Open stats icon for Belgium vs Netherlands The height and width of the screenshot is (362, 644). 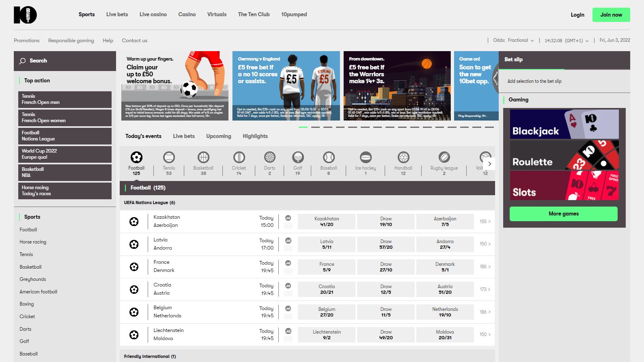[x=288, y=308]
